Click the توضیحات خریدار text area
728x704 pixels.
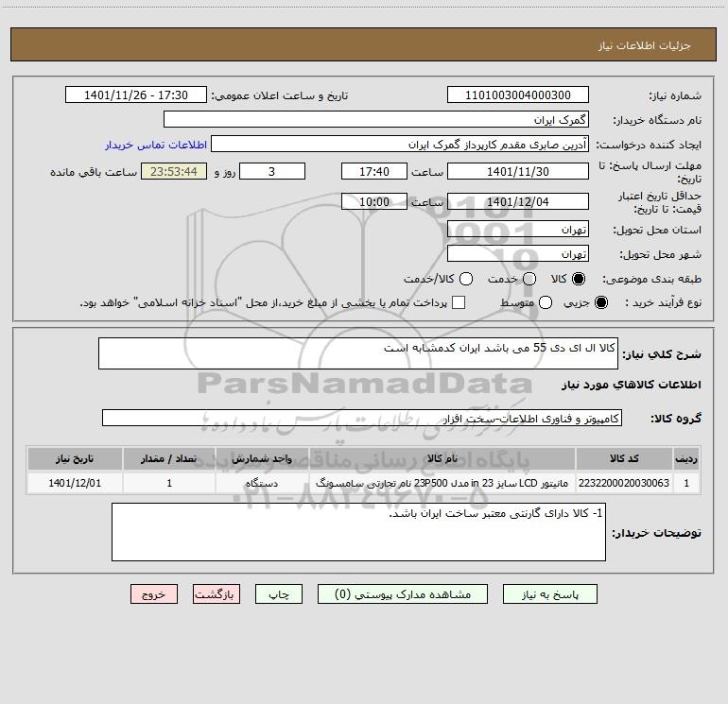tap(358, 532)
